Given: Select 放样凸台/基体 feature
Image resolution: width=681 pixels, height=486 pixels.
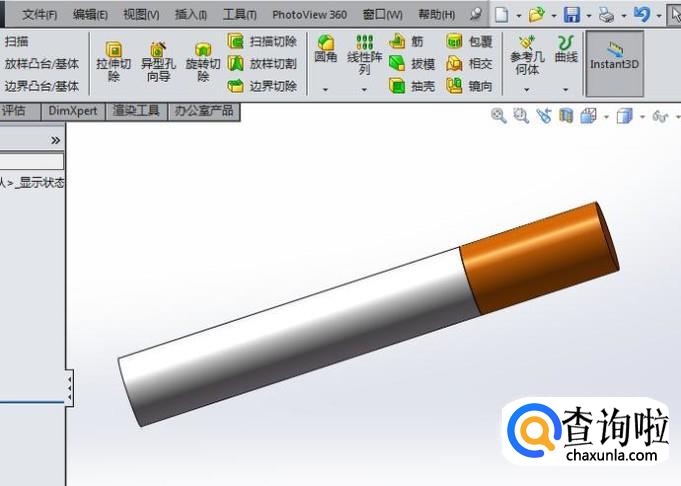Looking at the screenshot, I should 42,64.
